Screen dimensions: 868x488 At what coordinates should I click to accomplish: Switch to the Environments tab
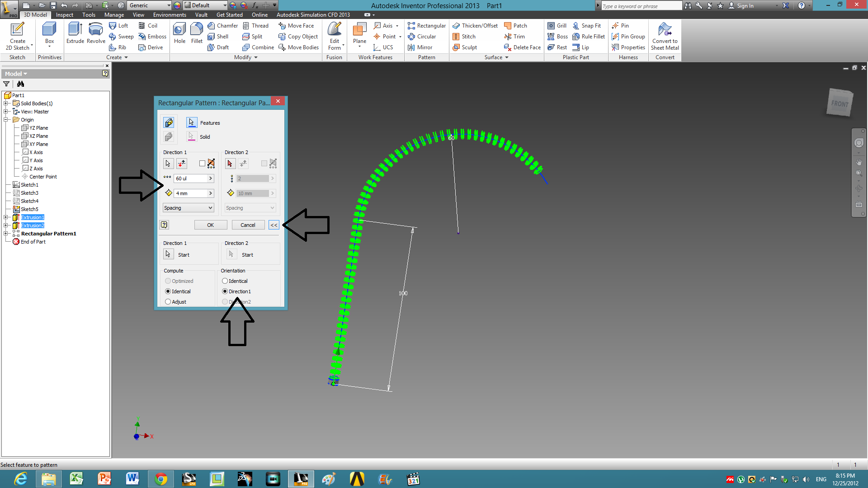point(170,15)
